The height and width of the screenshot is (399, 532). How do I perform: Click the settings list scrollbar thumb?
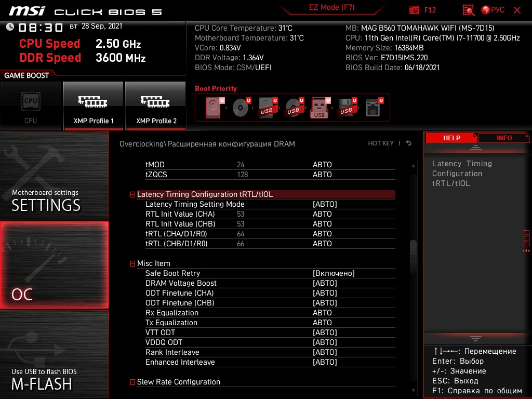[413, 257]
